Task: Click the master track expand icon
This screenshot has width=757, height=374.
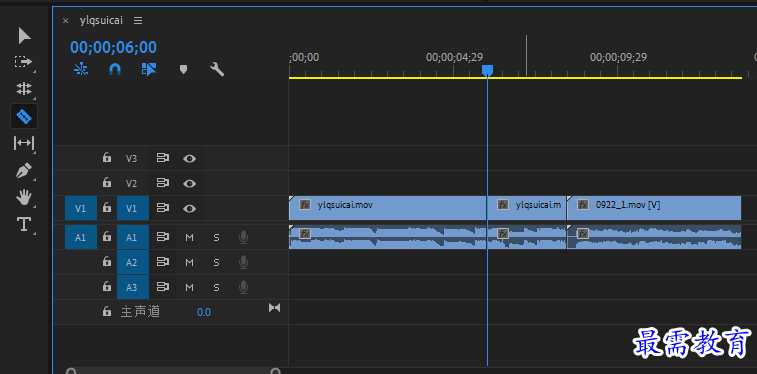Action: [274, 307]
